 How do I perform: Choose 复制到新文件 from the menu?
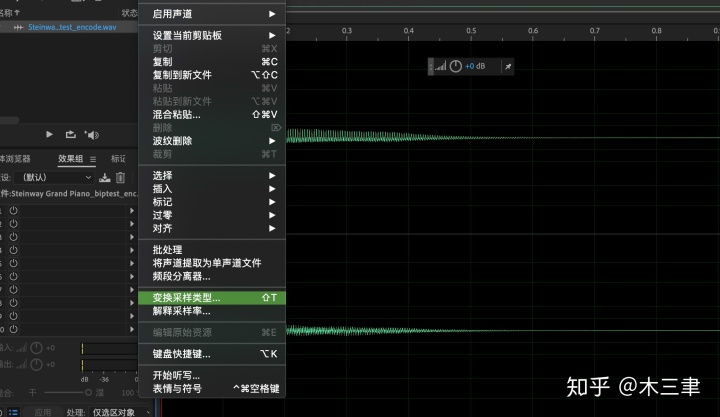pyautogui.click(x=212, y=75)
